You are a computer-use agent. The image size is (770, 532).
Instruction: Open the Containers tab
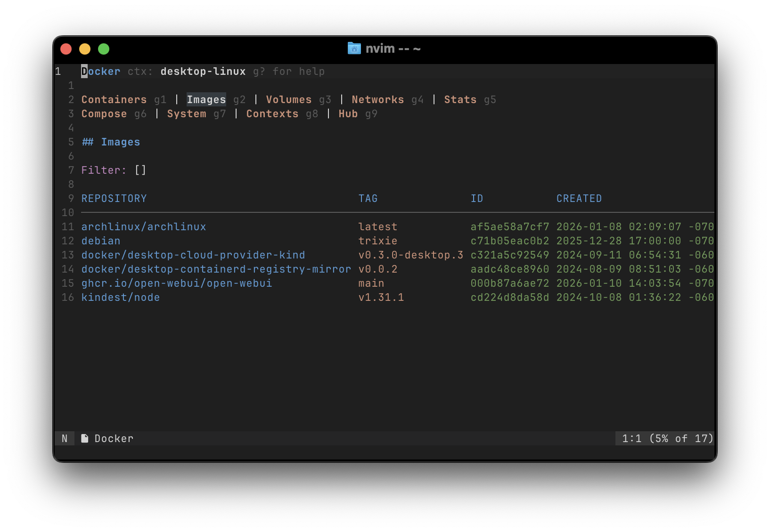coord(114,100)
